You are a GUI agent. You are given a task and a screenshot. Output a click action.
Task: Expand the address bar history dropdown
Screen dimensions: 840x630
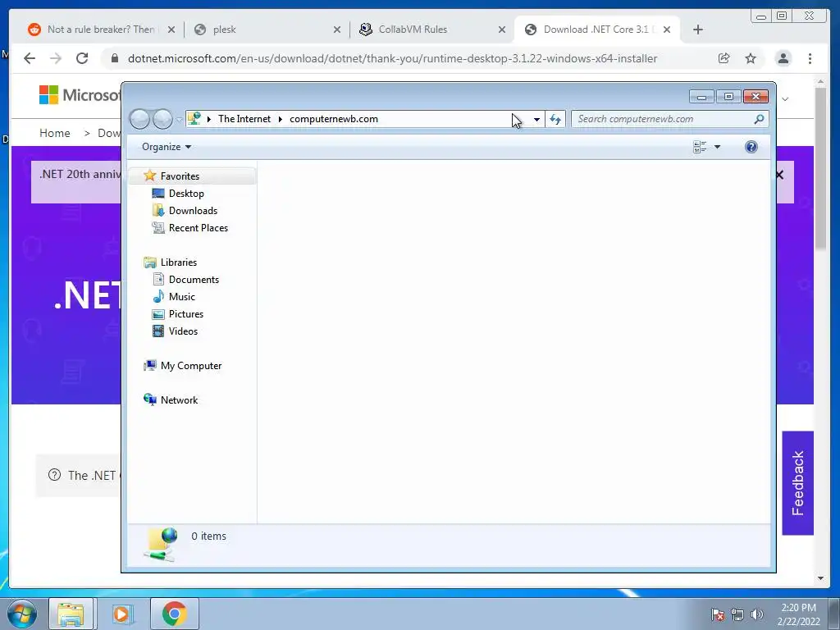536,119
